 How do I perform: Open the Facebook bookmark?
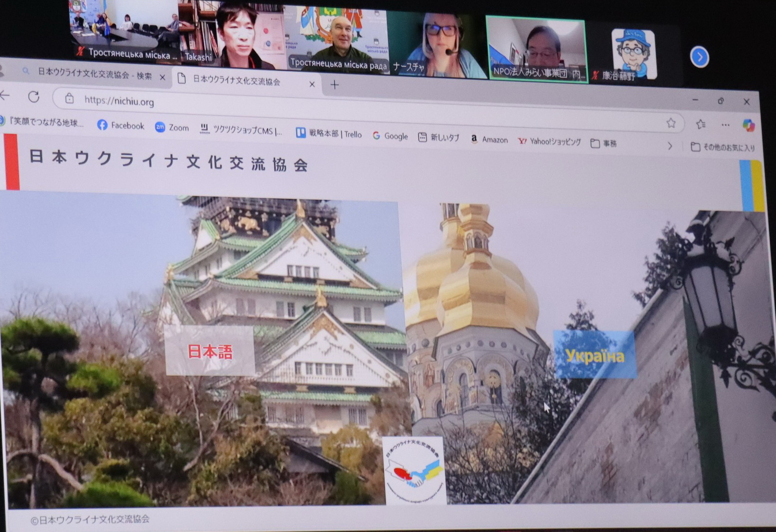(120, 125)
